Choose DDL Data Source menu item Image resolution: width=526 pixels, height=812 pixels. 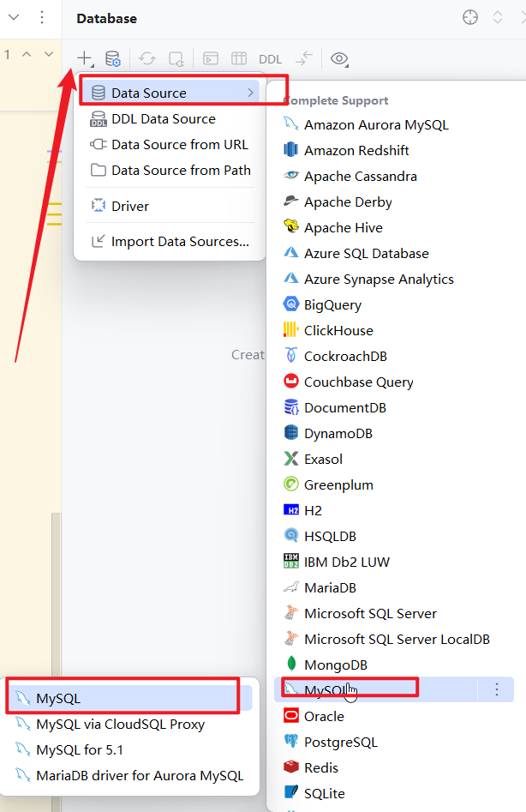(170, 118)
